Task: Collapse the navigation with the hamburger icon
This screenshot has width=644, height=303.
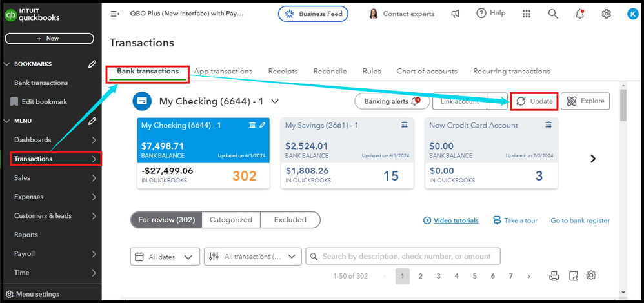Action: 115,14
